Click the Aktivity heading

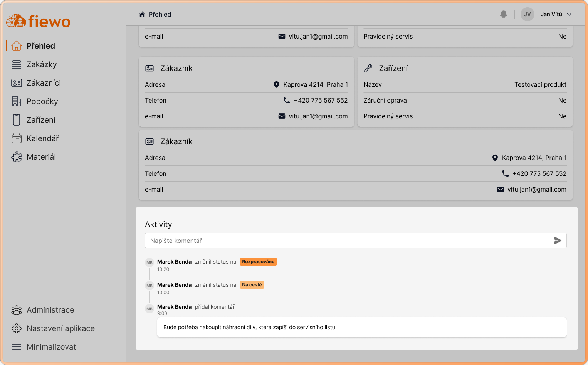tap(158, 224)
